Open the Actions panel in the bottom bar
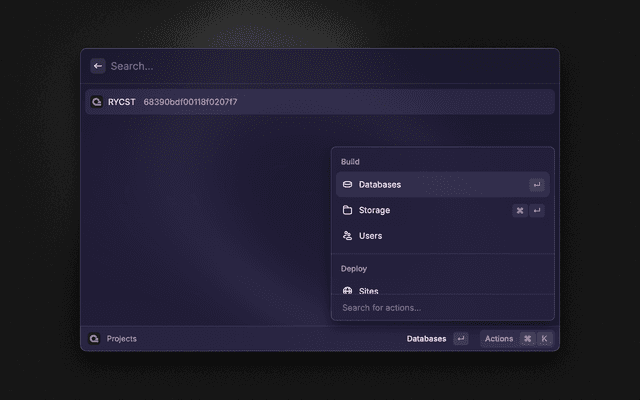640x400 pixels. [x=499, y=339]
